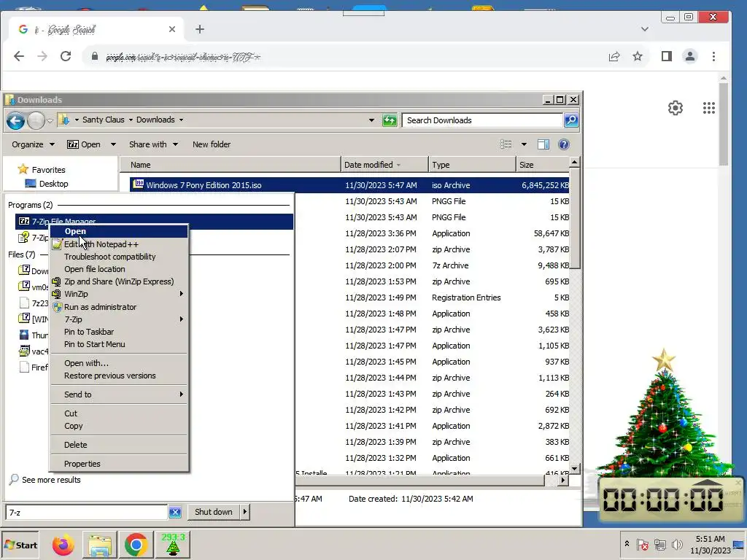Open the Chrome side panel icon
747x560 pixels.
click(667, 57)
